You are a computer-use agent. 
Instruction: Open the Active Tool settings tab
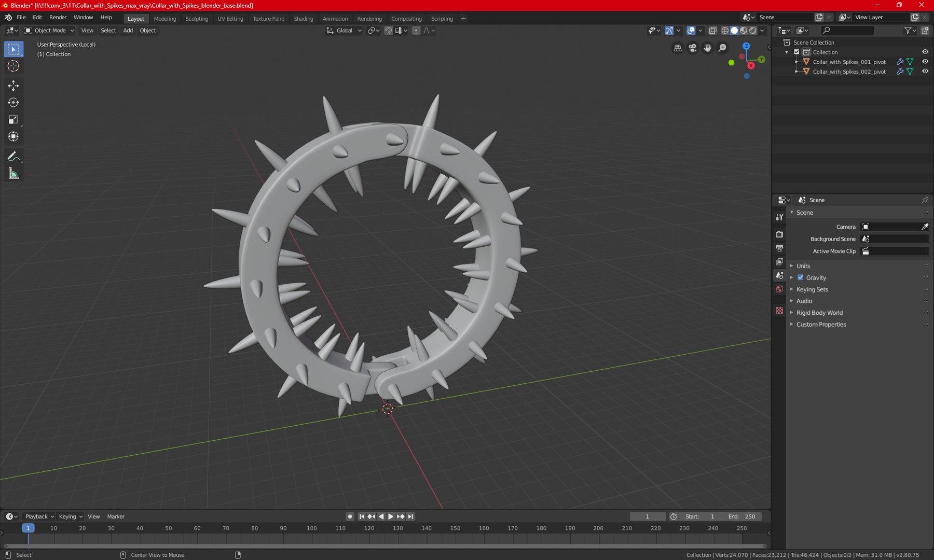[779, 217]
